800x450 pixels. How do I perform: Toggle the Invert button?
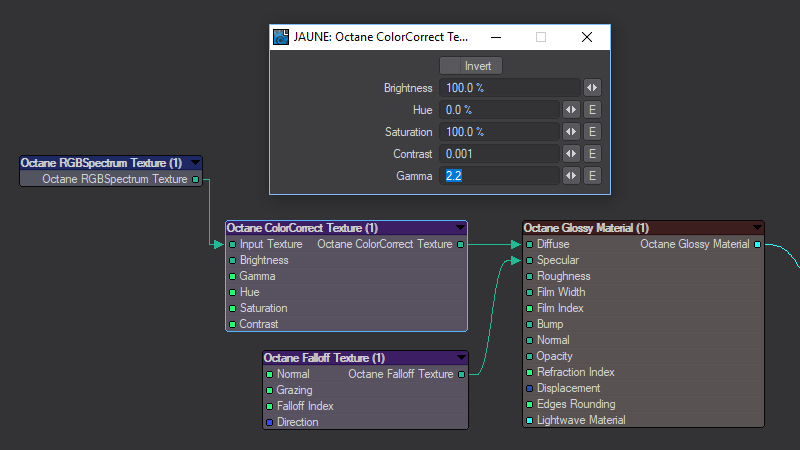[471, 66]
